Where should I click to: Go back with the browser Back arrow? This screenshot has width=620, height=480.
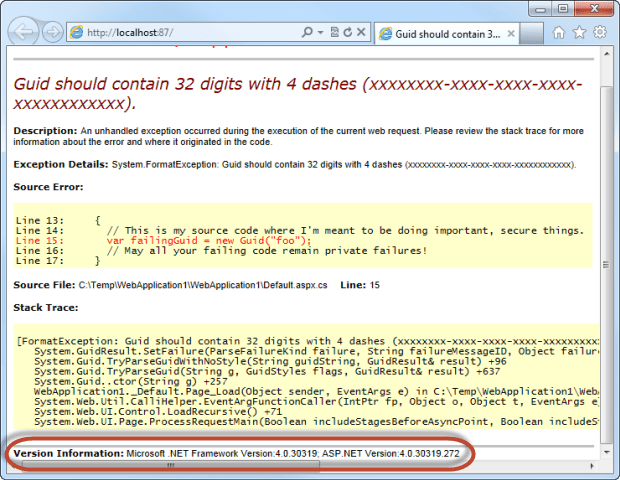pos(23,32)
